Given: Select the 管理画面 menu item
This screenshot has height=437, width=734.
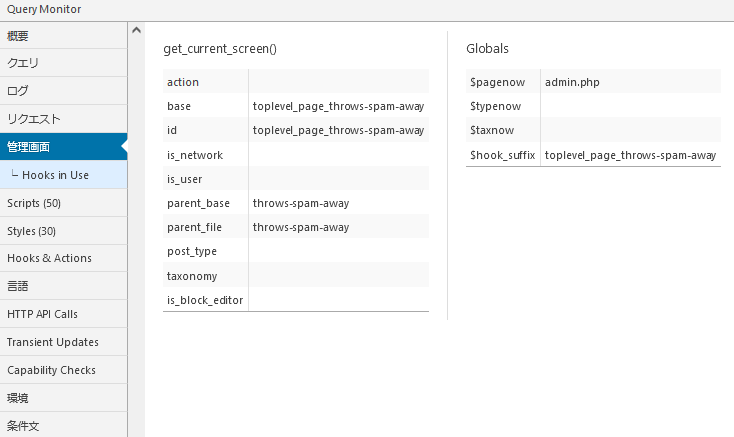Looking at the screenshot, I should (28, 147).
